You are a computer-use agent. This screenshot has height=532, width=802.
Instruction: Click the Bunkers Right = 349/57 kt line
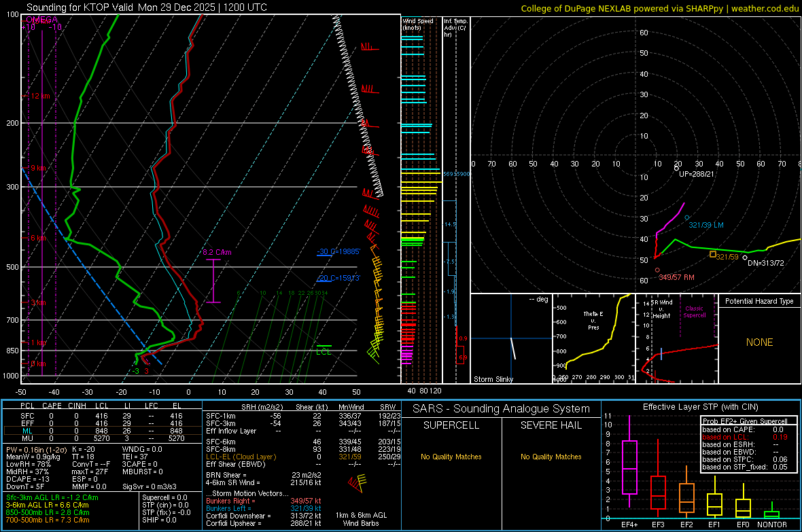click(264, 501)
